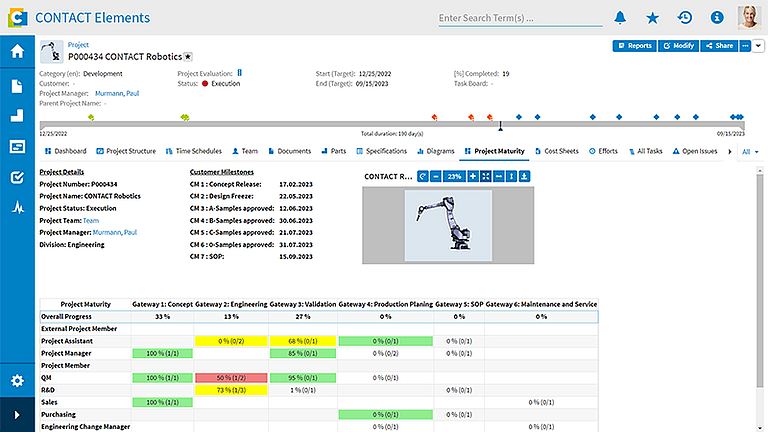The width and height of the screenshot is (768, 432).
Task: Open the info icon in header
Action: click(x=717, y=18)
